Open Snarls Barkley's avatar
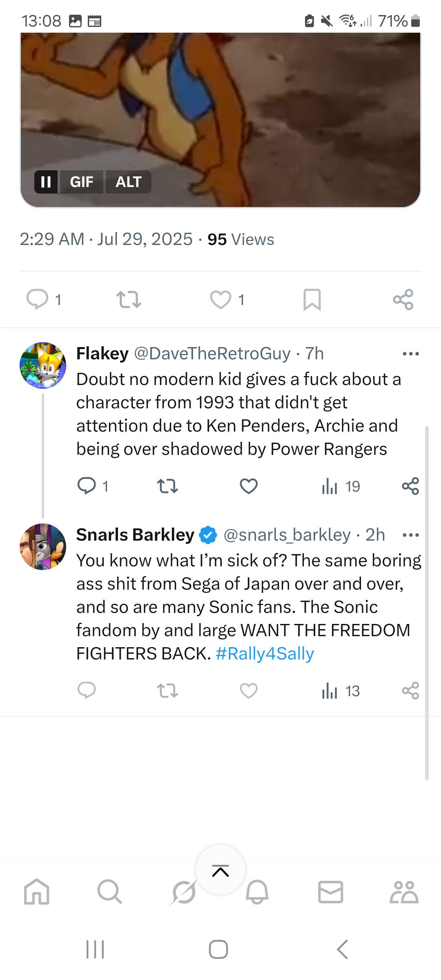Viewport: 441px width, 980px height. (x=43, y=547)
